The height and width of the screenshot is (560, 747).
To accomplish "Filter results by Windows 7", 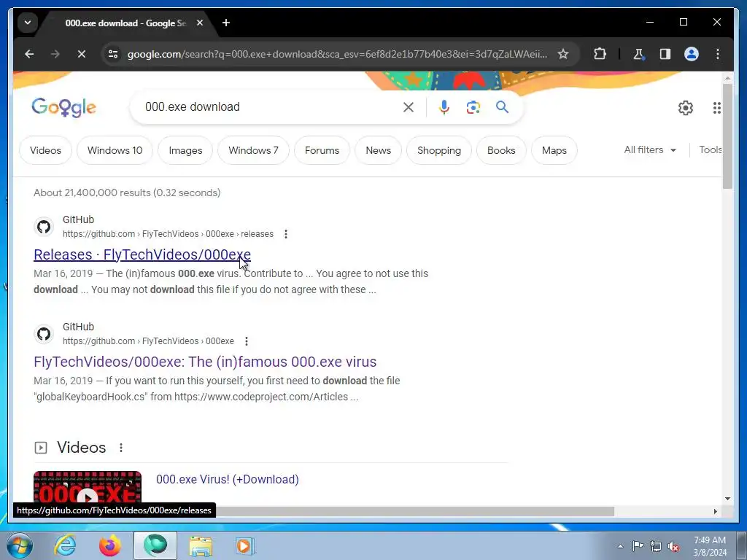I will [253, 150].
